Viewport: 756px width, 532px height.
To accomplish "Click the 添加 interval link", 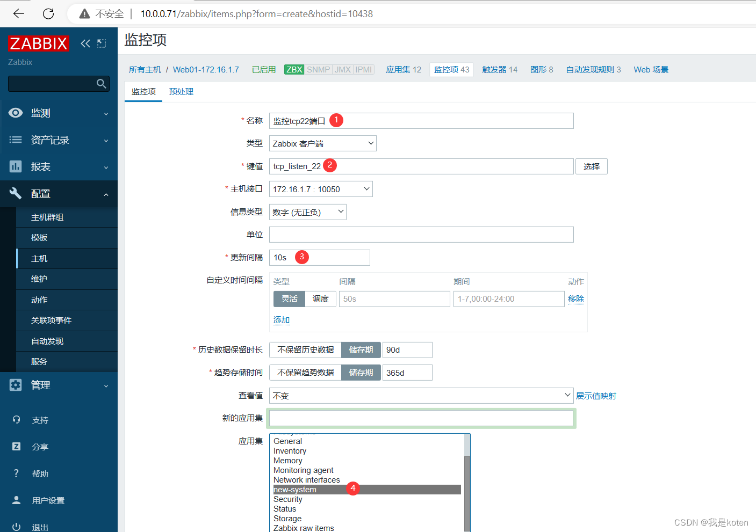I will [282, 320].
